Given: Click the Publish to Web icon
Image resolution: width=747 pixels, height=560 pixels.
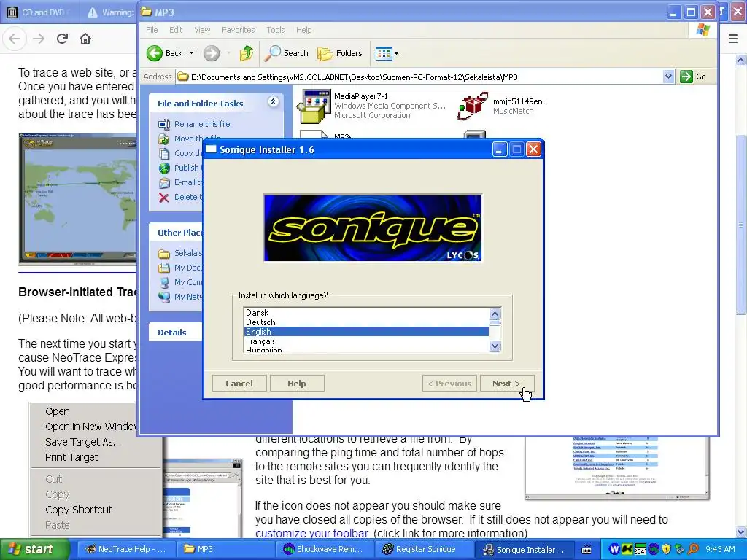Looking at the screenshot, I should point(164,168).
